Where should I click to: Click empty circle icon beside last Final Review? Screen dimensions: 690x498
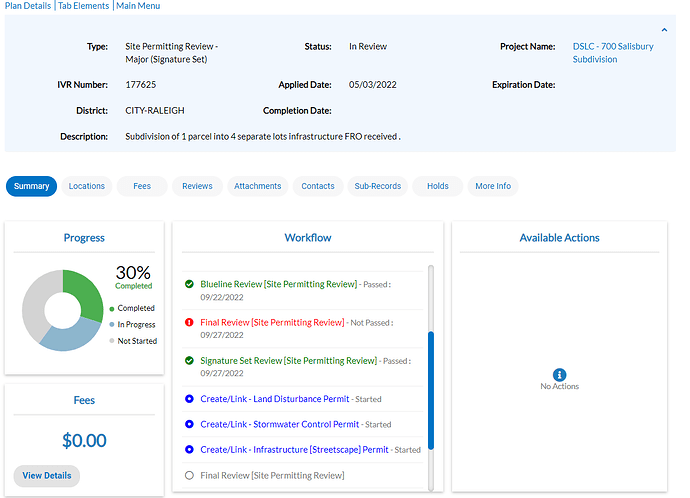click(189, 475)
